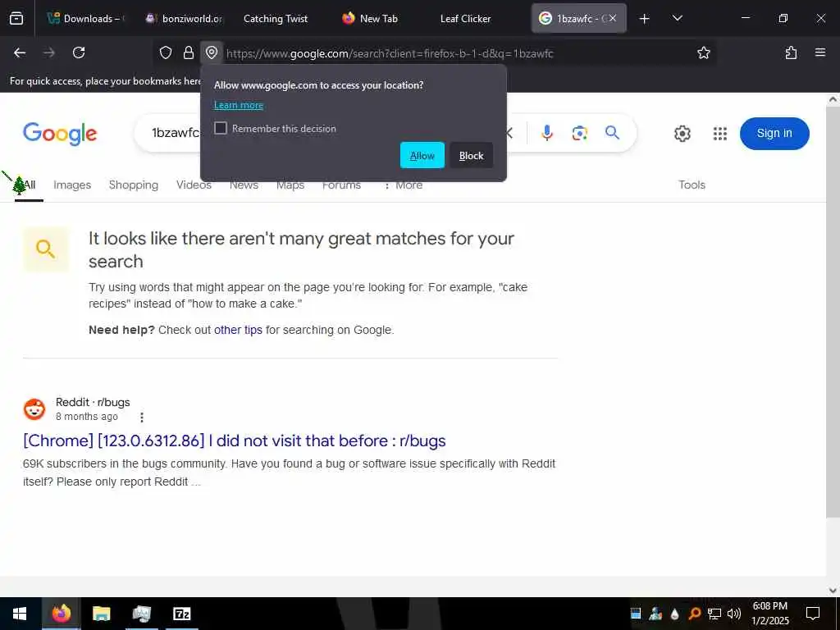840x630 pixels.
Task: Go back with the back arrow
Action: (20, 52)
